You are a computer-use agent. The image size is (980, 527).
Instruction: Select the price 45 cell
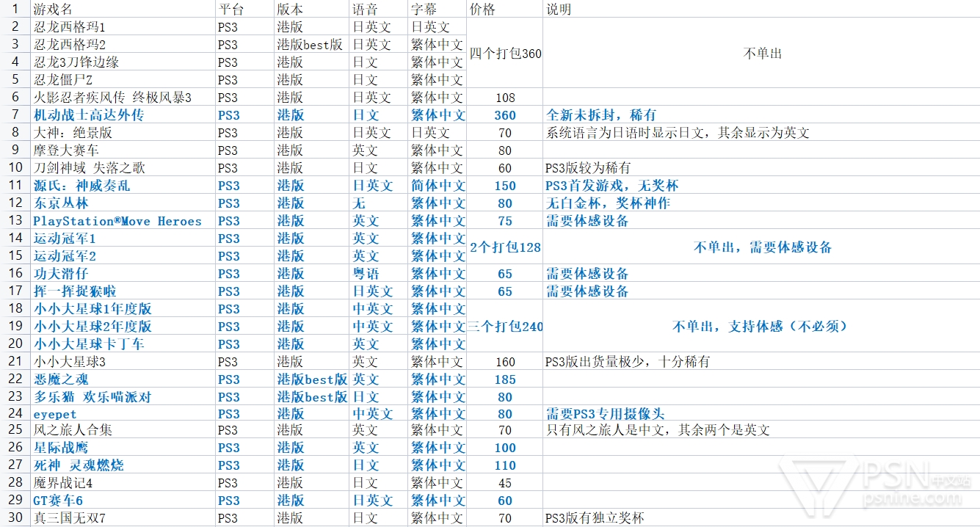pos(505,482)
